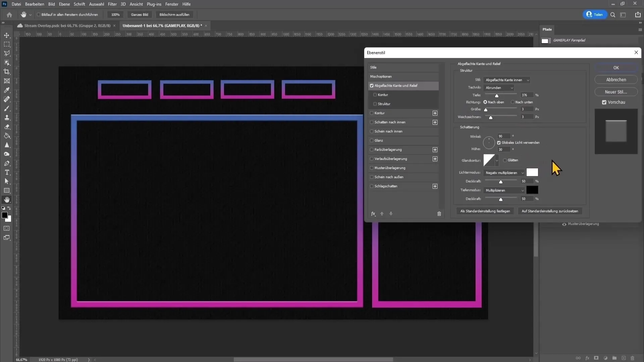Open the search magnifier icon
644x362 pixels.
(613, 15)
